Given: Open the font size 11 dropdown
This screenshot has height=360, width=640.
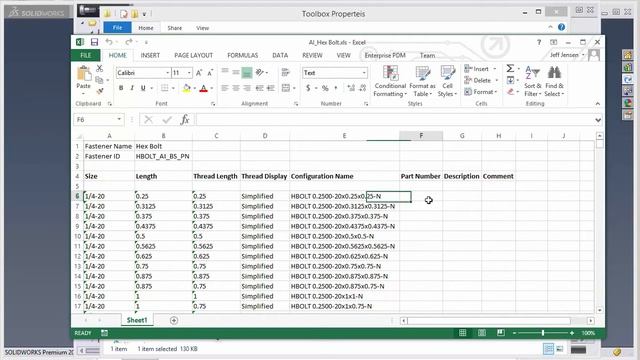Looking at the screenshot, I should pos(189,73).
